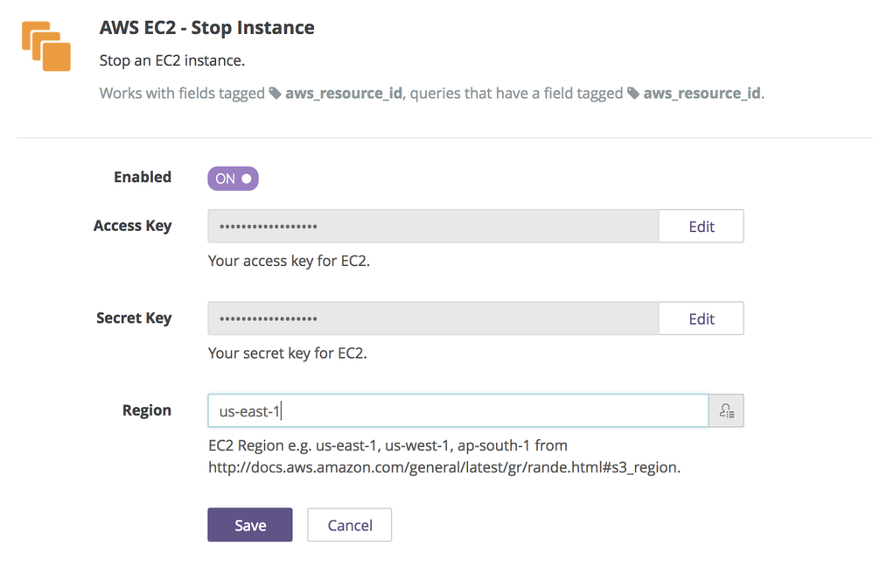Image resolution: width=873 pixels, height=588 pixels.
Task: Click the second tag icon near queries text
Action: (x=633, y=93)
